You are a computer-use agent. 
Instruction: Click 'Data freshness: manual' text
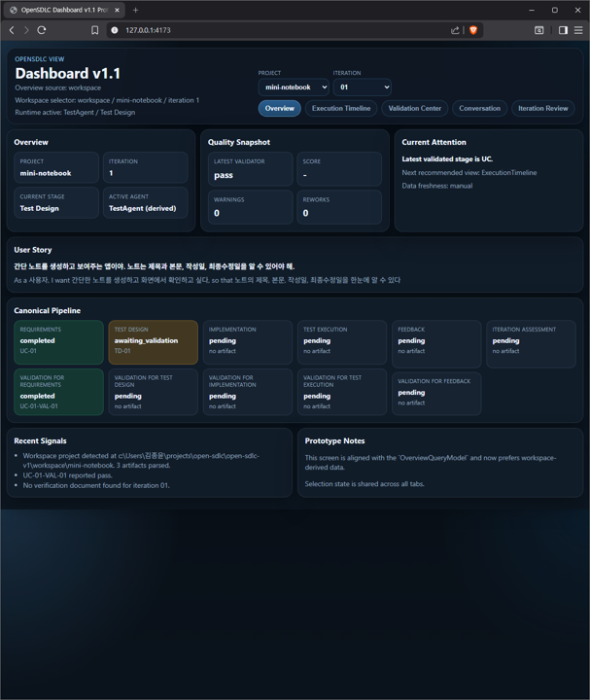point(437,186)
